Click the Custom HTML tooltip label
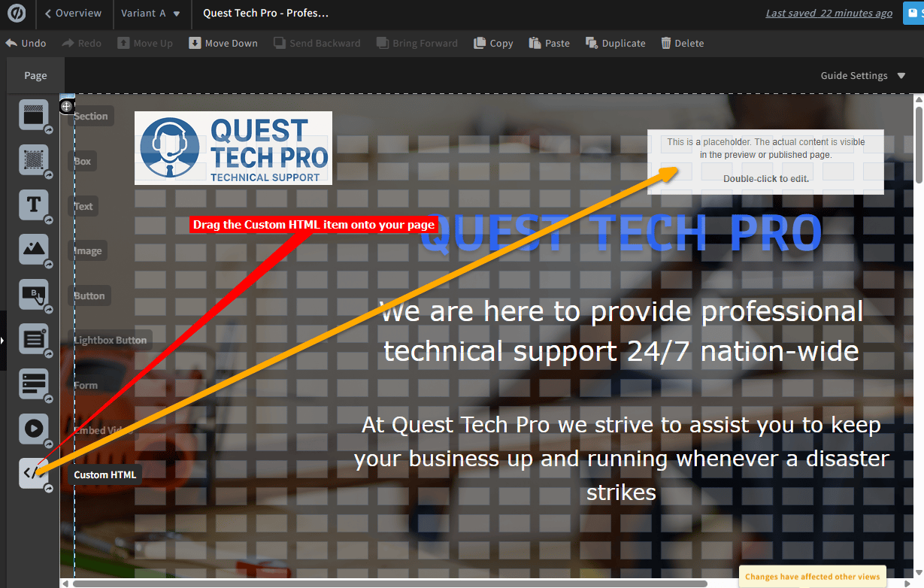924x588 pixels. (x=105, y=474)
